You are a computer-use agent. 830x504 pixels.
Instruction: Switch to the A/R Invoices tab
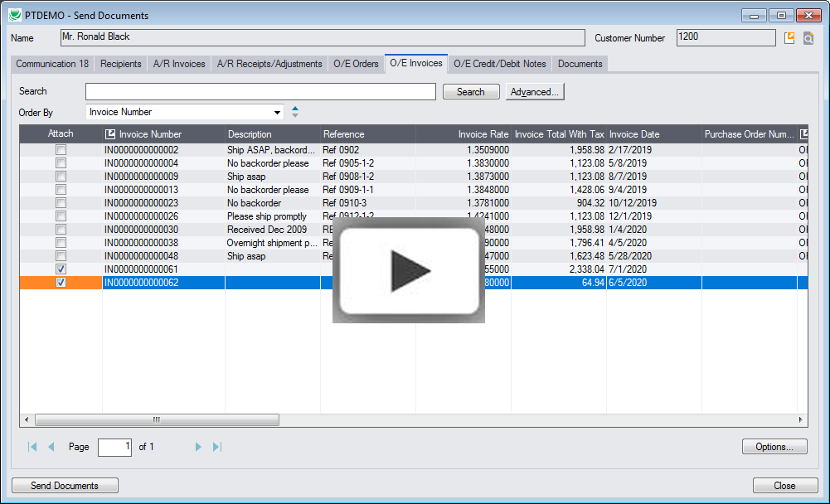(179, 64)
